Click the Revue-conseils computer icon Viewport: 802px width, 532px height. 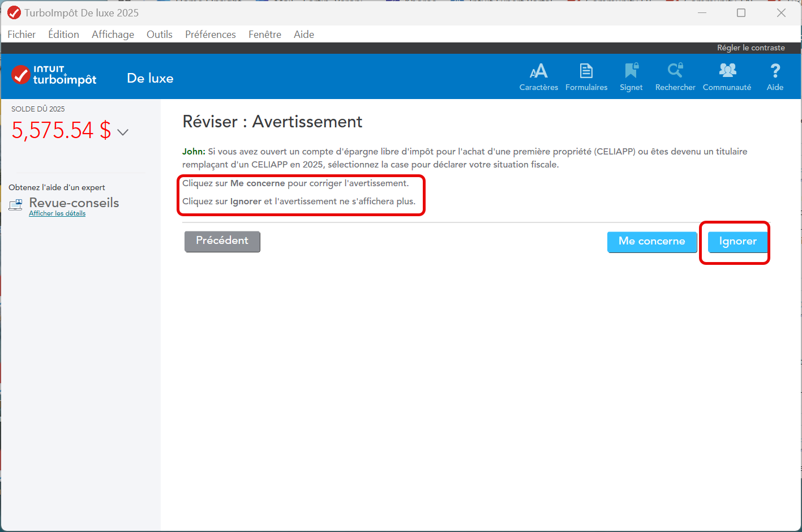pyautogui.click(x=16, y=205)
